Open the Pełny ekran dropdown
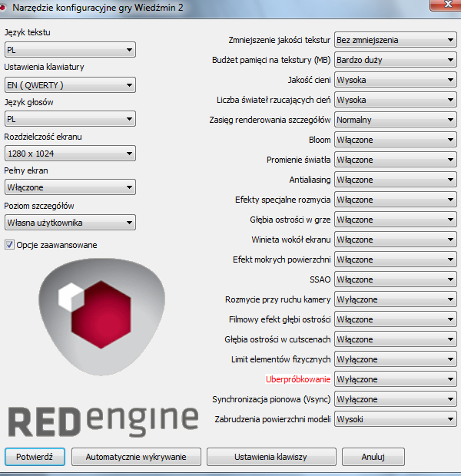Viewport: 461px width, 476px height. click(x=70, y=187)
